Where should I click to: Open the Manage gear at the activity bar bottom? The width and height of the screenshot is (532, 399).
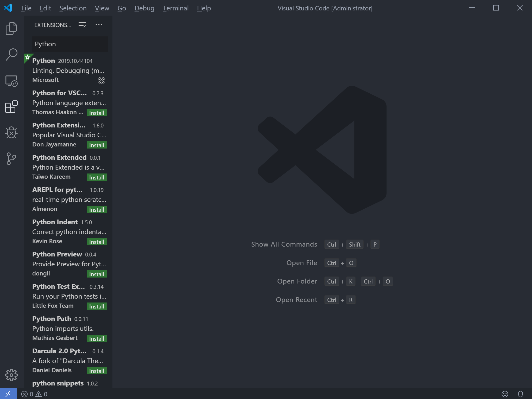(11, 375)
